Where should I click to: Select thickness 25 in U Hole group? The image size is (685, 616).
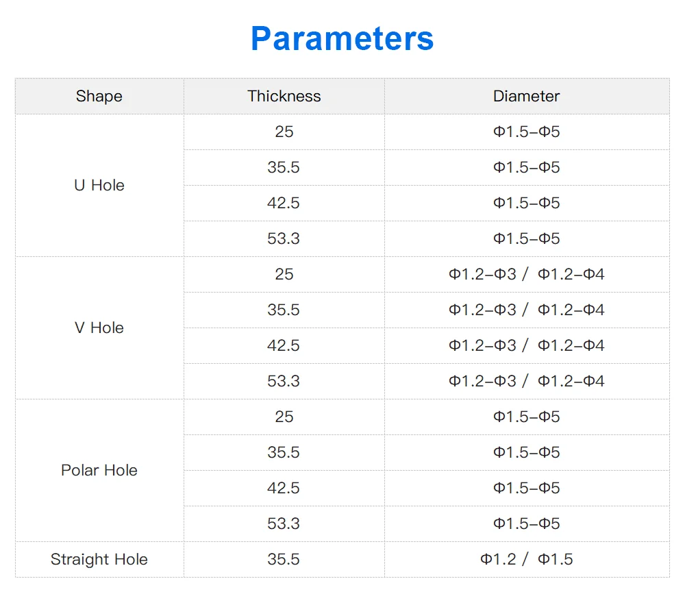tap(284, 132)
